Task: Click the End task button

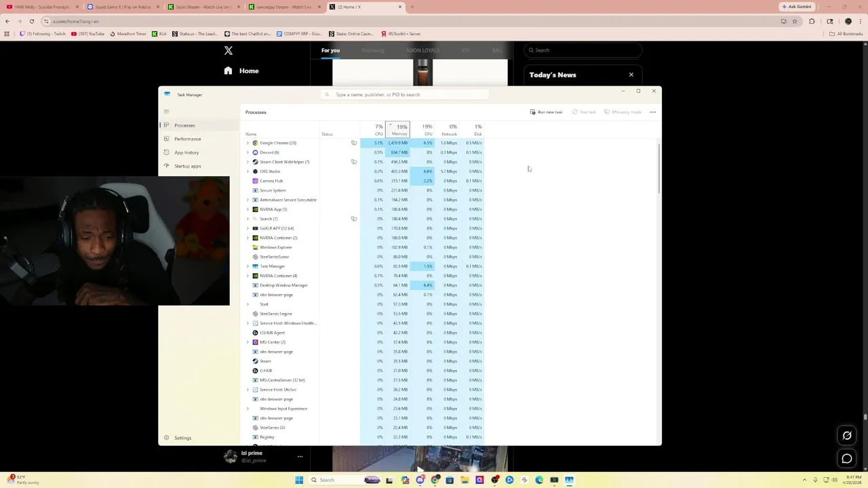Action: [584, 112]
